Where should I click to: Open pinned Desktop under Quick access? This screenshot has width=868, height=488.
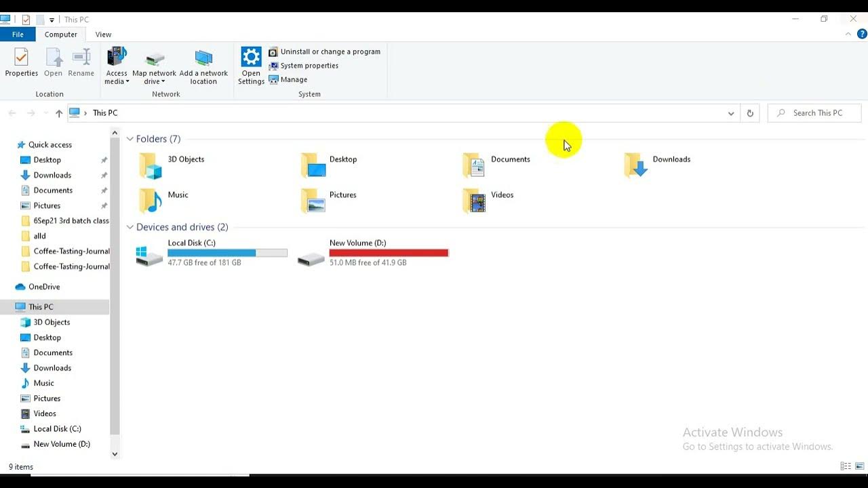[x=47, y=160]
